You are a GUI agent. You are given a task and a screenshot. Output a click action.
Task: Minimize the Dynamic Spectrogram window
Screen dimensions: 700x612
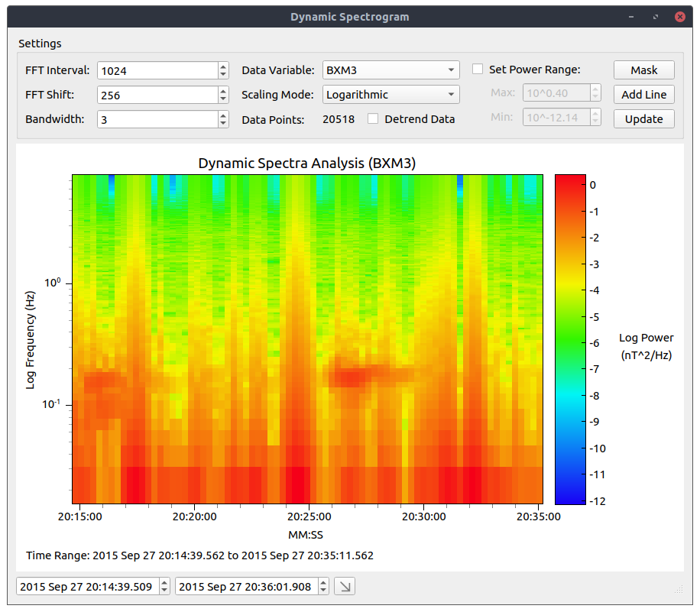[630, 17]
